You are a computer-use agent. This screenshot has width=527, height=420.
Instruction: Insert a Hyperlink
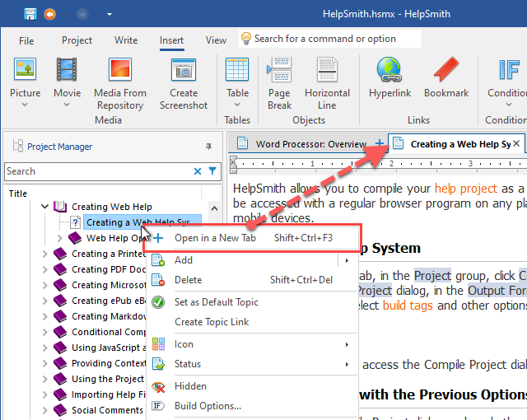click(389, 78)
